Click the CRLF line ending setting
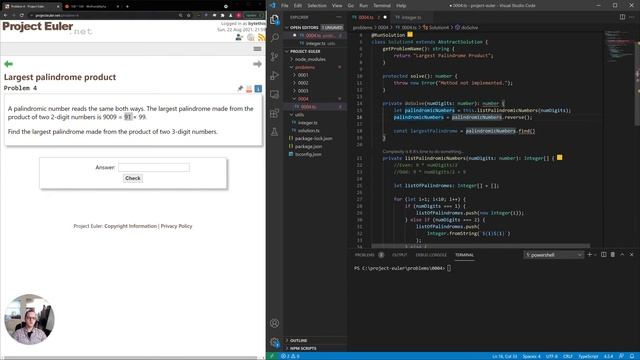This screenshot has height=360, width=640. click(x=568, y=356)
